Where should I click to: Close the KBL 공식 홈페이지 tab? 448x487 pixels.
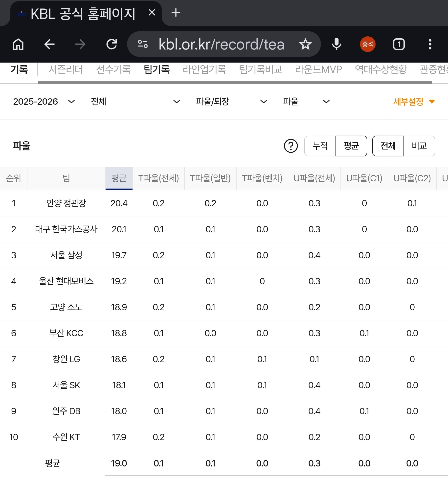pos(152,12)
